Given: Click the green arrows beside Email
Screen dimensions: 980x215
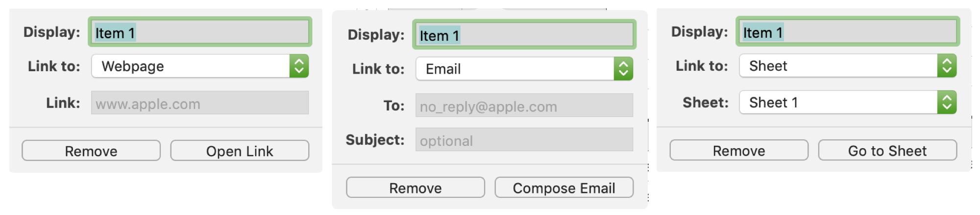Looking at the screenshot, I should (623, 69).
